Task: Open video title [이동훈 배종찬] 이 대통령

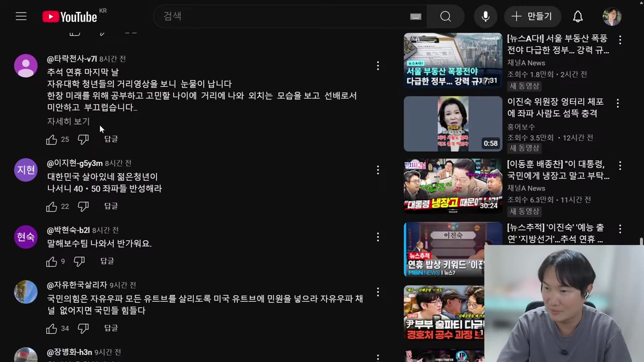Action: (558, 170)
